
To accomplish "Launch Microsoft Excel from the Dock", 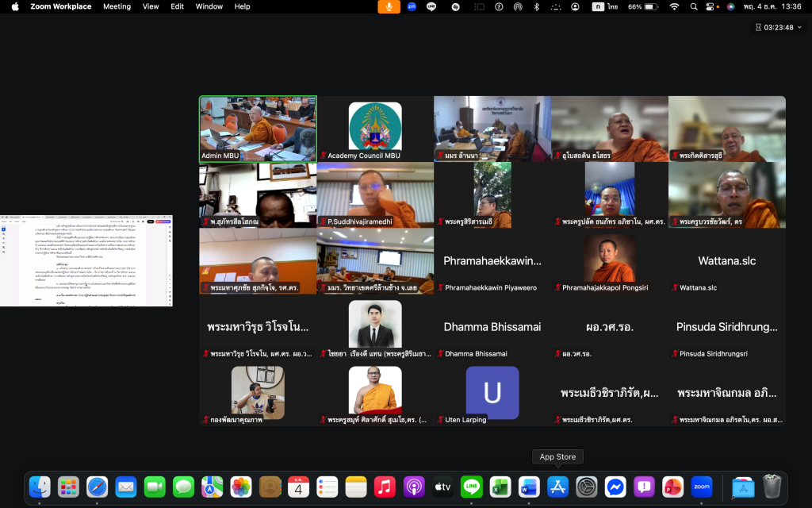I will pos(500,486).
